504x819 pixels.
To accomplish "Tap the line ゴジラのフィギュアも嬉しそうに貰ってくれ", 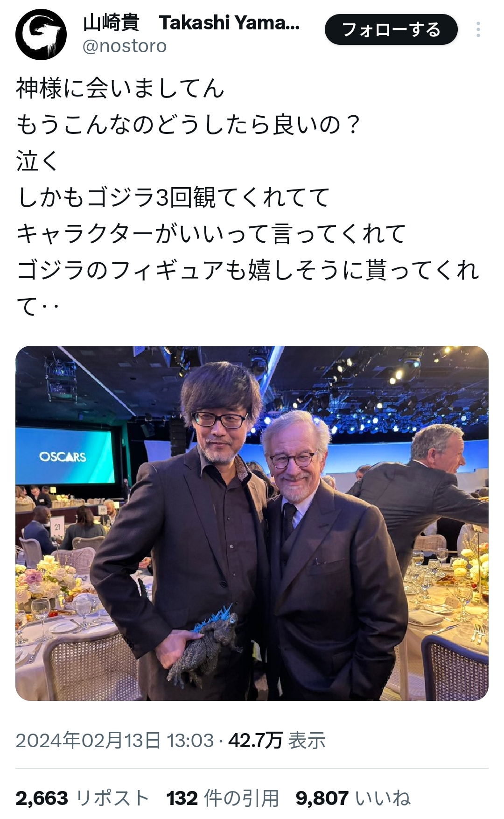I will (x=248, y=270).
